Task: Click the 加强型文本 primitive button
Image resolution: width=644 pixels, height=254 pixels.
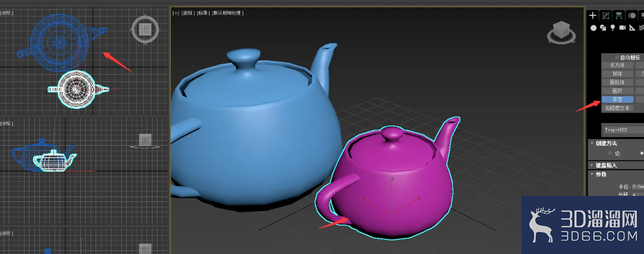Action: 617,108
